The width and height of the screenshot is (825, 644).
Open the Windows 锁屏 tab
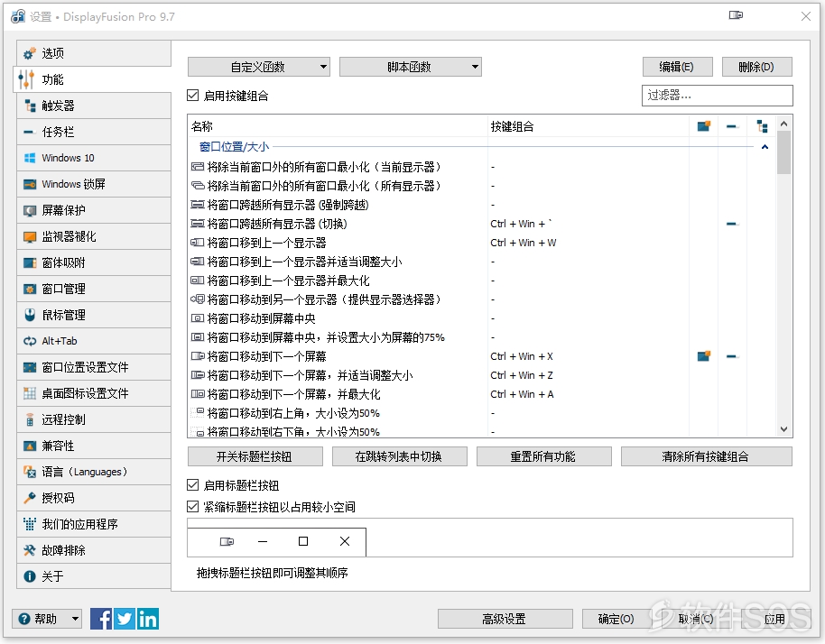pos(94,184)
